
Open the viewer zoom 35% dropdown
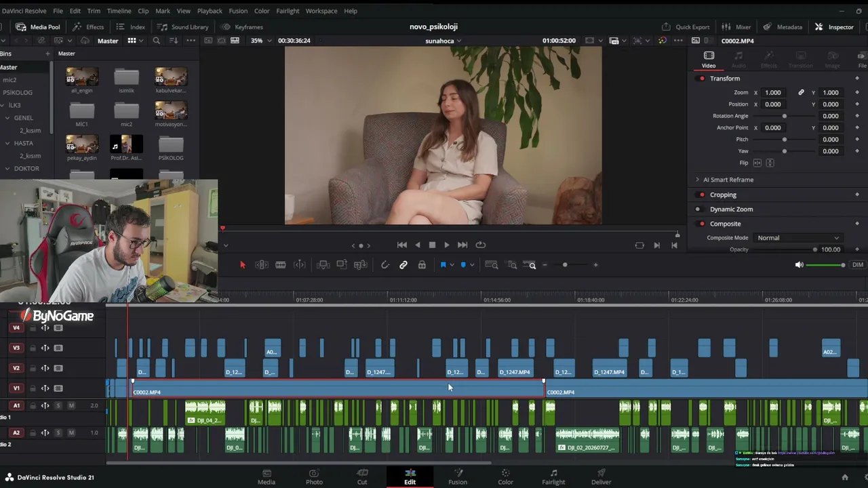coord(261,41)
